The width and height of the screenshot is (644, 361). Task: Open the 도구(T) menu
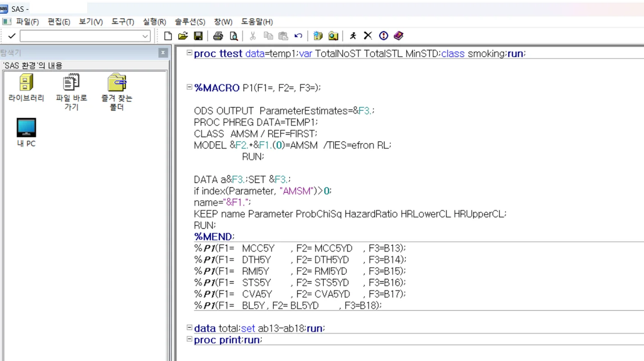coord(123,22)
